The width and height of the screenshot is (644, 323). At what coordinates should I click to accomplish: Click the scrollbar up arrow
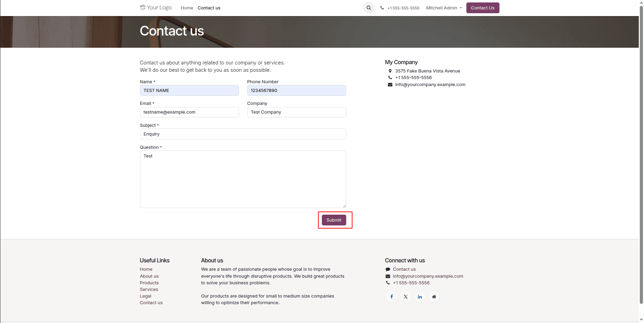point(641,2)
